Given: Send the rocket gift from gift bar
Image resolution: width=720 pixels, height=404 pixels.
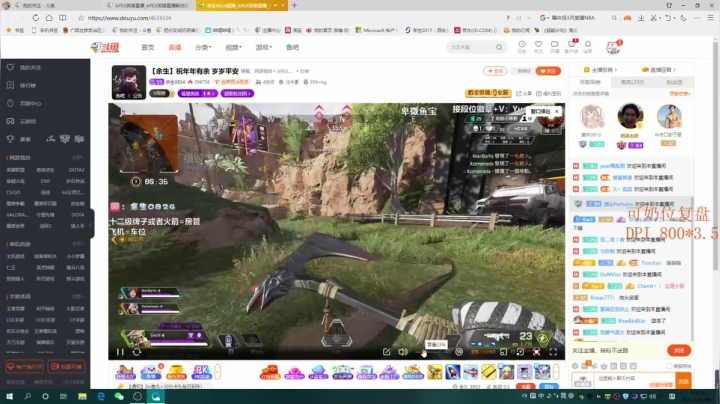Looking at the screenshot, I should click(x=452, y=372).
